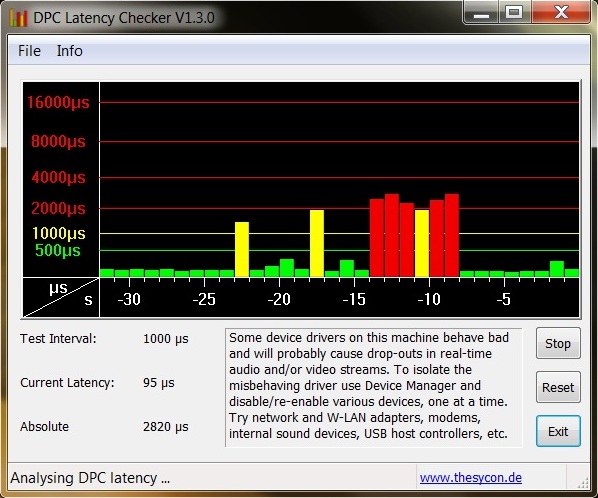Minimize the DPC Latency Checker window
This screenshot has height=498, width=598.
pyautogui.click(x=481, y=13)
